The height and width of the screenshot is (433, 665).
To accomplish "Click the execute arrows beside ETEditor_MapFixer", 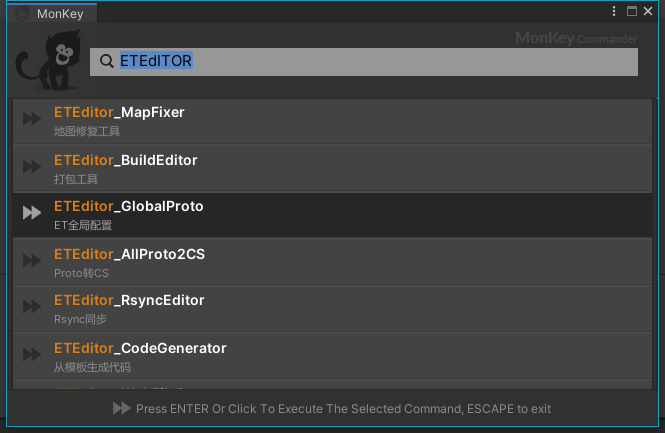I will coord(32,118).
